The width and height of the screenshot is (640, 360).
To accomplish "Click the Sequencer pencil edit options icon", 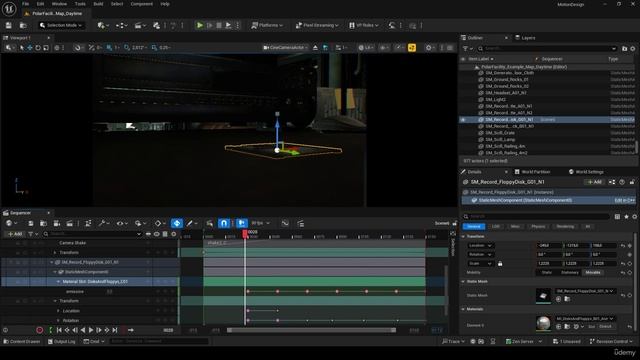I will pos(190,223).
